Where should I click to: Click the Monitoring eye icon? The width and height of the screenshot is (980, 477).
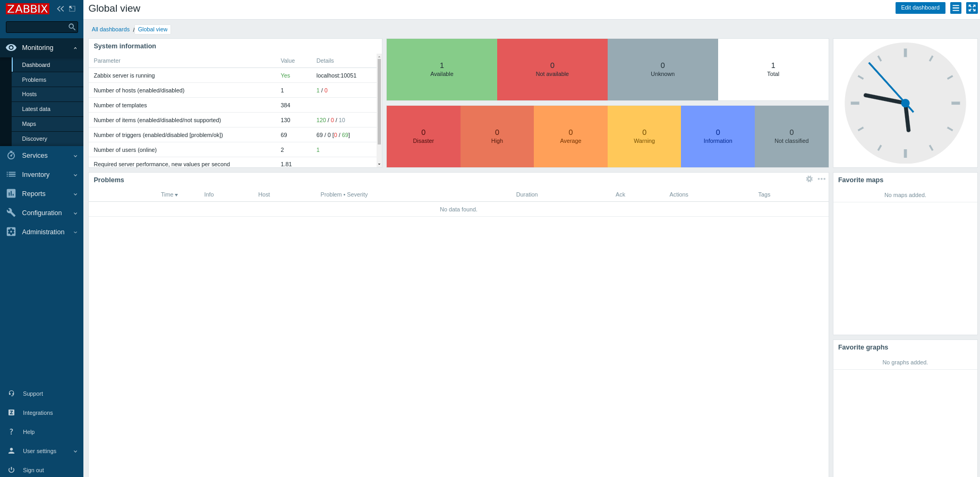click(x=11, y=48)
